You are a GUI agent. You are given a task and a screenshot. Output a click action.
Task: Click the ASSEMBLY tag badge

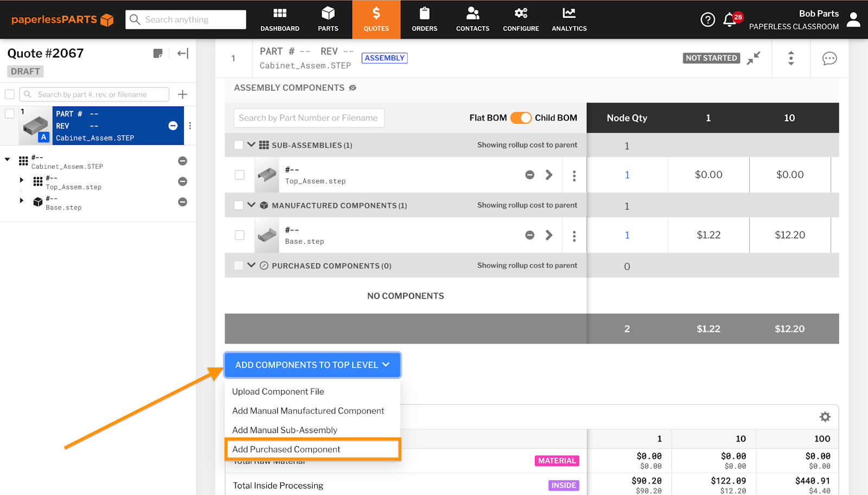pos(385,58)
